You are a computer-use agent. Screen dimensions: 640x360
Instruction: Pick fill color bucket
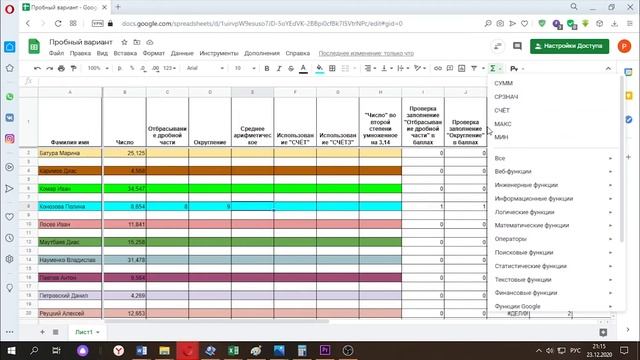pos(320,68)
